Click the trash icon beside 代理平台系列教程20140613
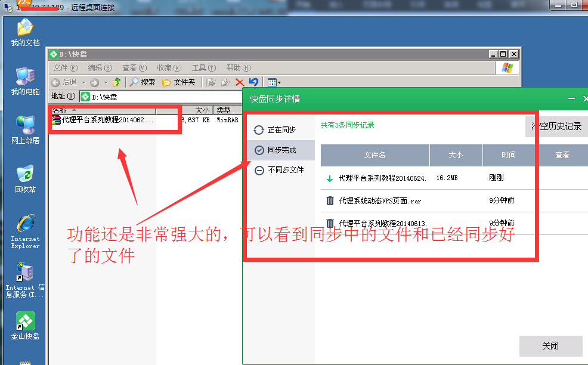 click(330, 223)
